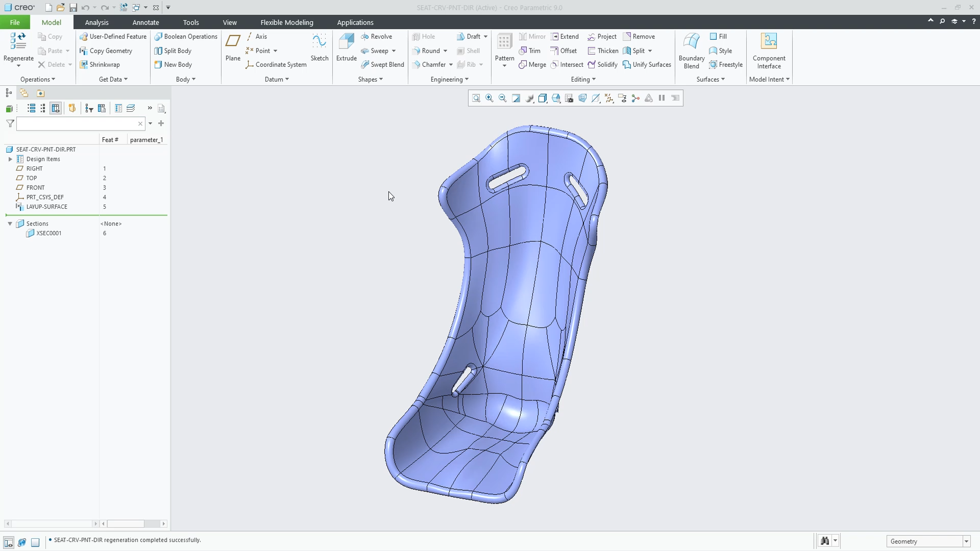Switch to the Annotate ribbon tab

pyautogui.click(x=145, y=22)
